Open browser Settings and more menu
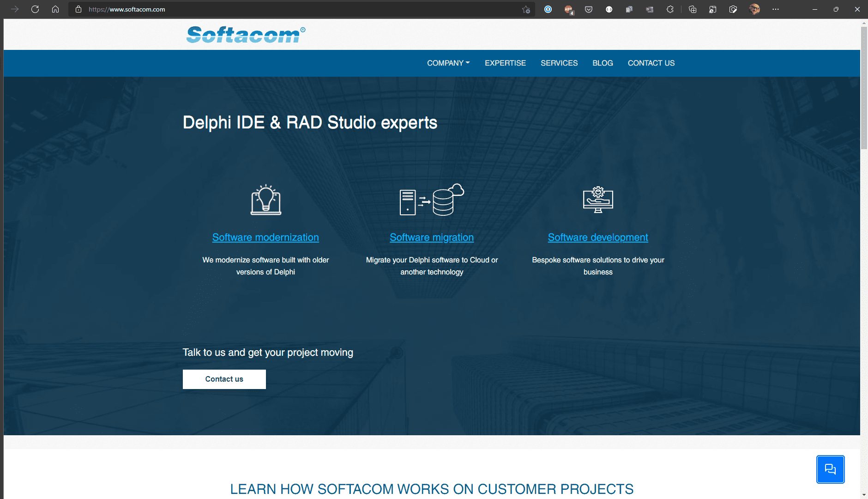Viewport: 868px width, 499px height. point(776,9)
